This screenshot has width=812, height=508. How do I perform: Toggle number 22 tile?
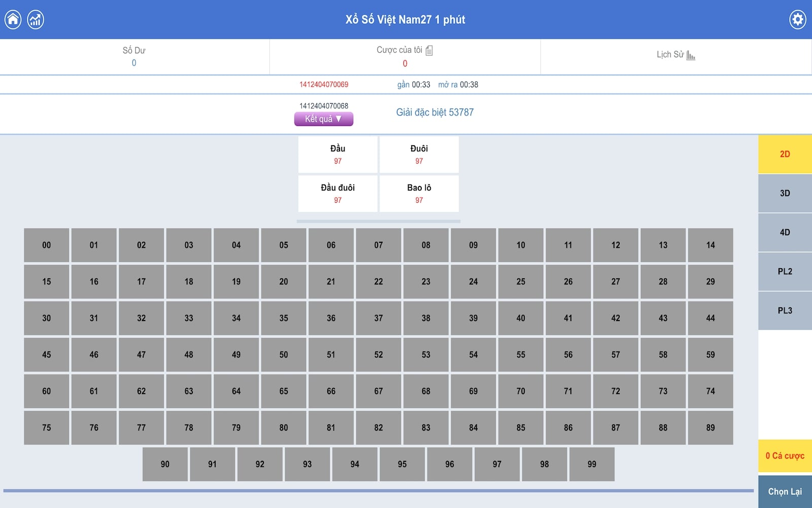[x=379, y=282]
